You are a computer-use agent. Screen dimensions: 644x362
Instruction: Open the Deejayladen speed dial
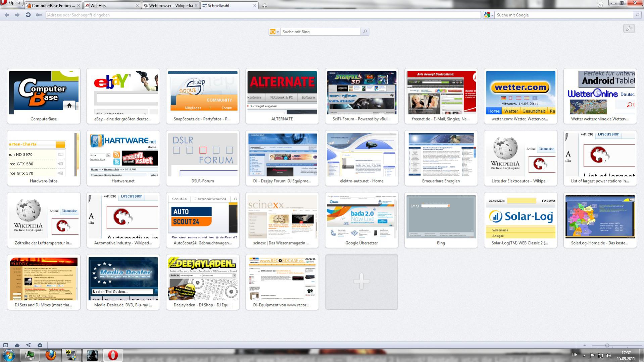[203, 282]
